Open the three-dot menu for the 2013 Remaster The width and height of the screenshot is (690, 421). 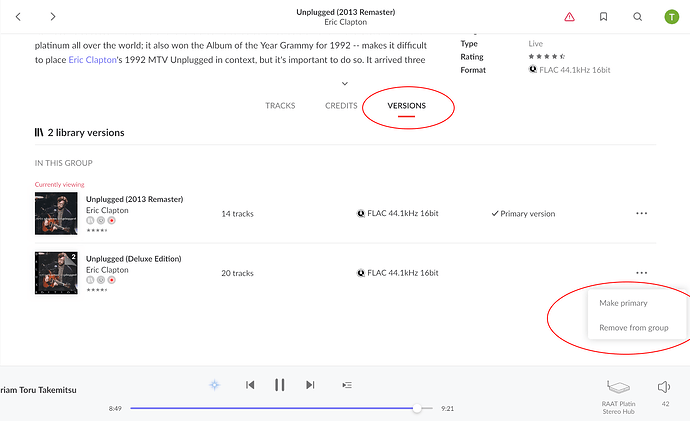[x=642, y=213]
